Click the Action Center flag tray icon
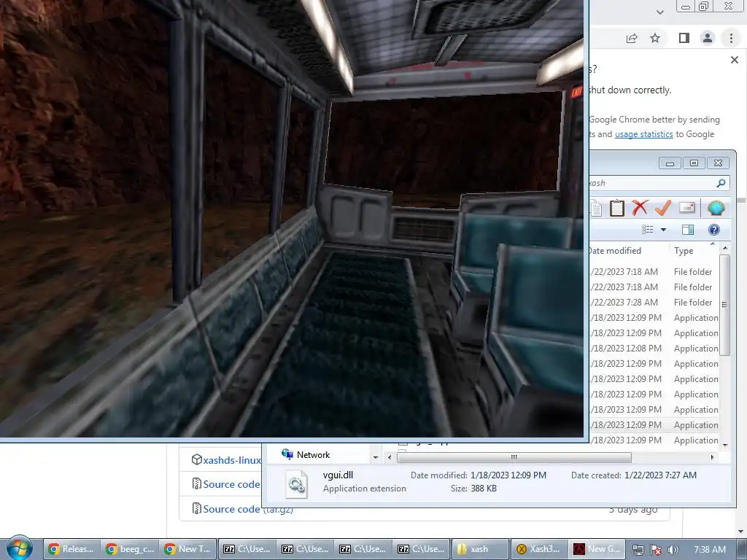This screenshot has height=560, width=747. pos(656,550)
